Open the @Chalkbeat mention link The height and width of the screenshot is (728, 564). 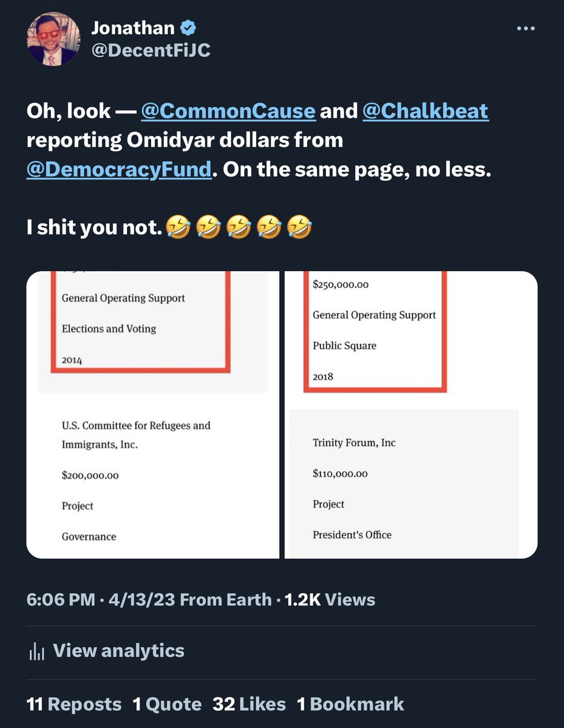[425, 111]
